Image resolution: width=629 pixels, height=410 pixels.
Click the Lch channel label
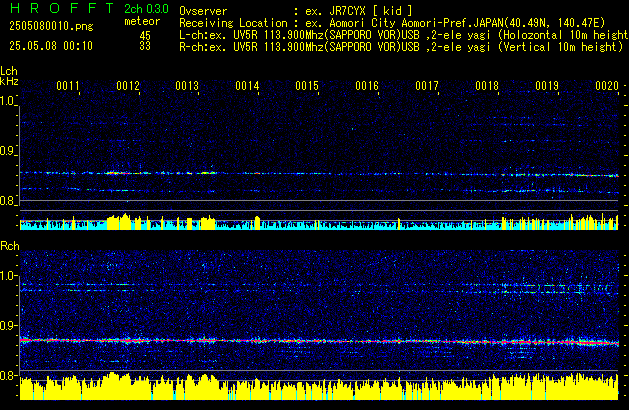[x=9, y=71]
